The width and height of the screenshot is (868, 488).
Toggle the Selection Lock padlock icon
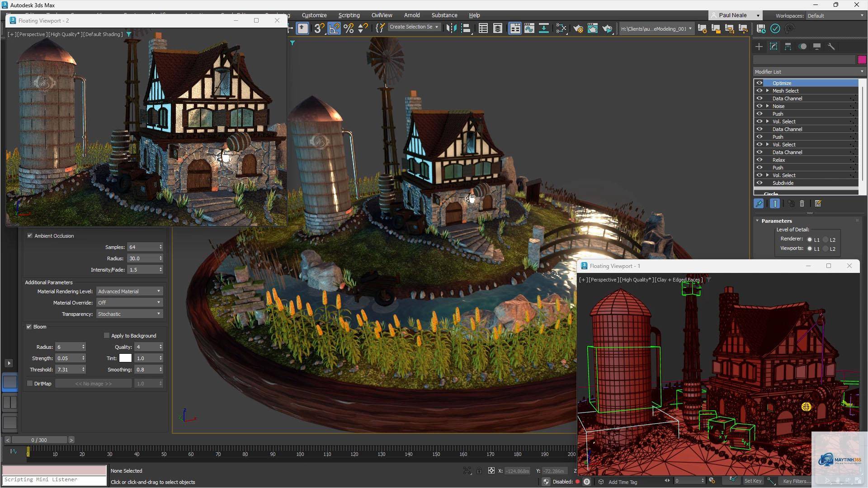click(479, 471)
